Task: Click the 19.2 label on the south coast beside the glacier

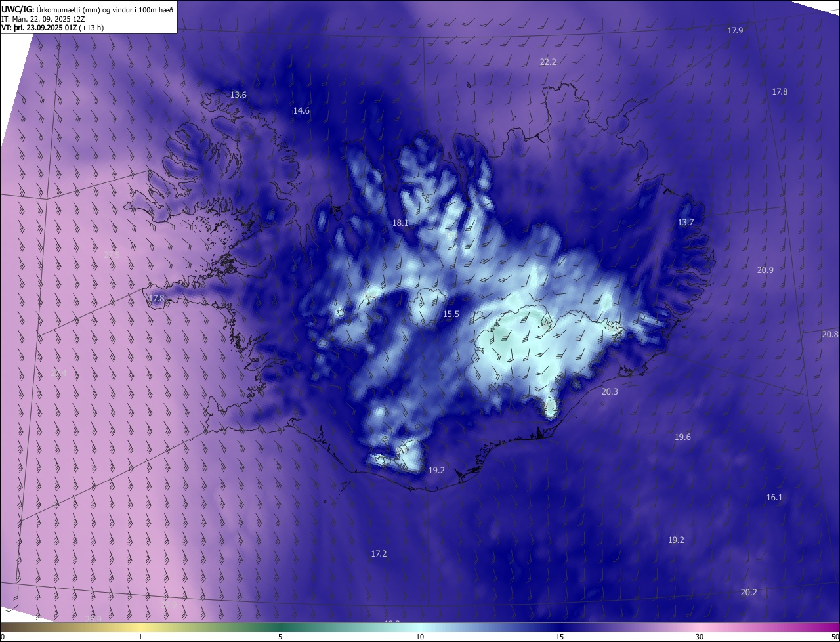Action: point(436,470)
